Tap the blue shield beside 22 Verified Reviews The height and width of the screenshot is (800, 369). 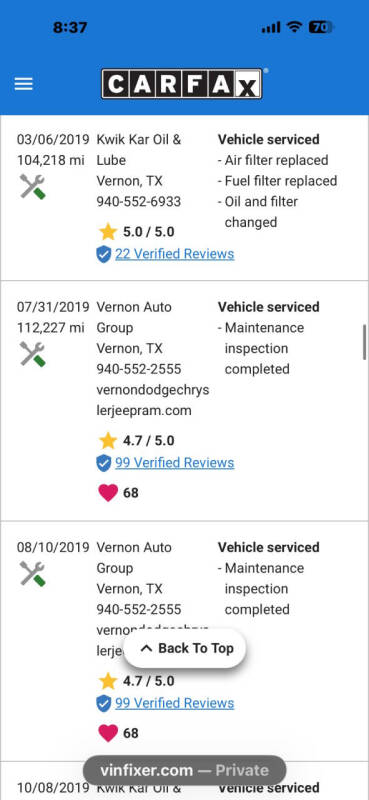pyautogui.click(x=104, y=254)
